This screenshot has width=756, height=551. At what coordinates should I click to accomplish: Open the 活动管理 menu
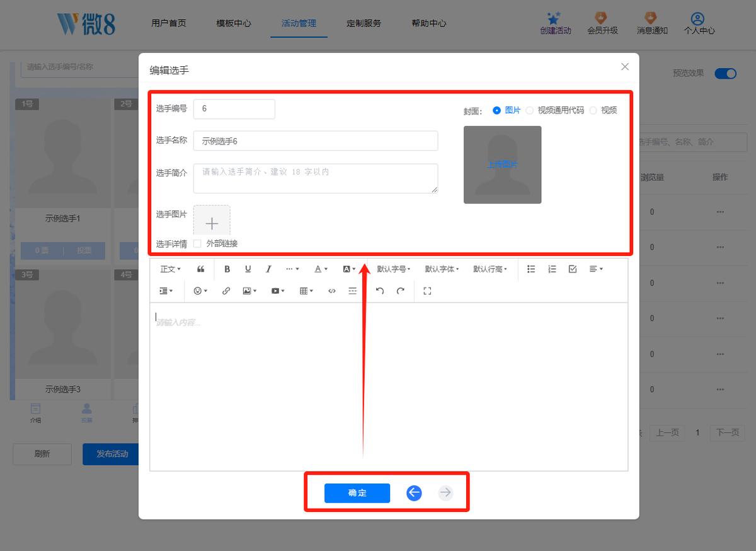299,23
